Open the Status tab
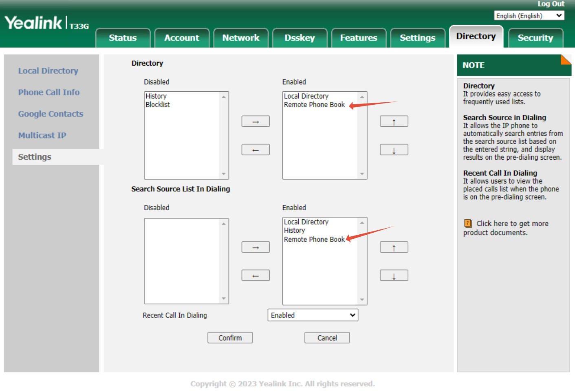 pos(123,38)
